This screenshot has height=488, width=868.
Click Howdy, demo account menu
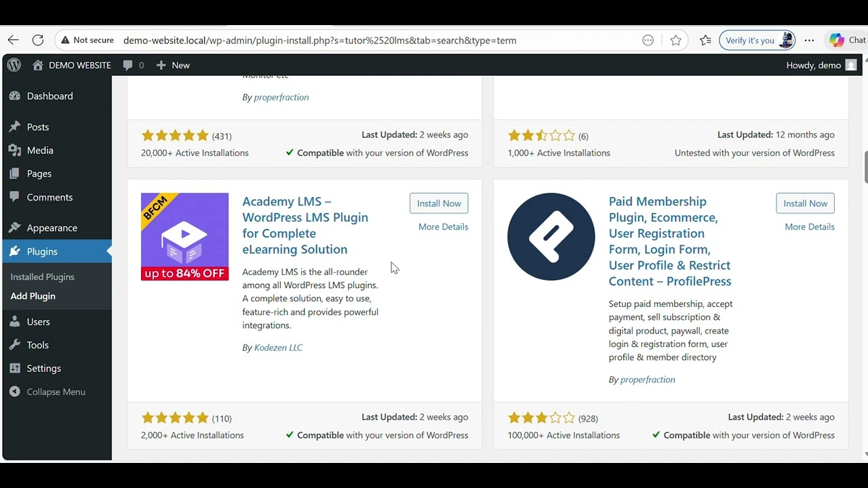[821, 65]
